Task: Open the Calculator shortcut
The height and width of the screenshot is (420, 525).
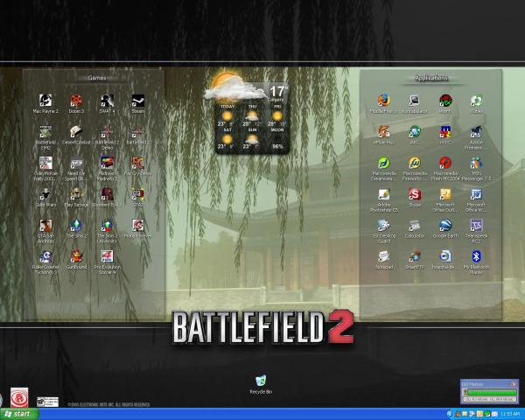Action: 415,226
